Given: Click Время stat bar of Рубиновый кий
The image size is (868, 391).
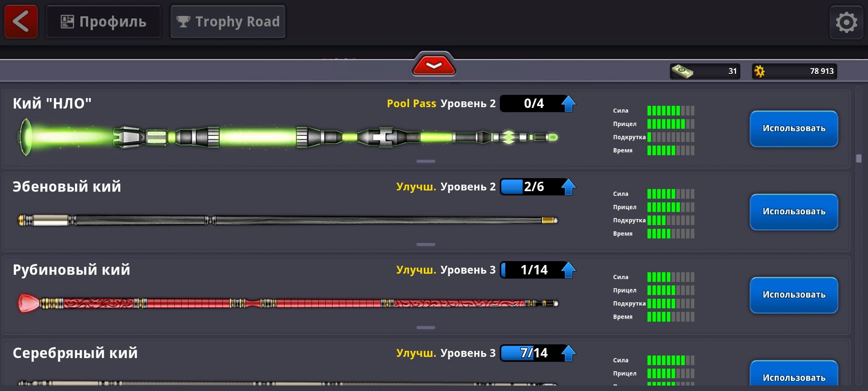Looking at the screenshot, I should 671,317.
